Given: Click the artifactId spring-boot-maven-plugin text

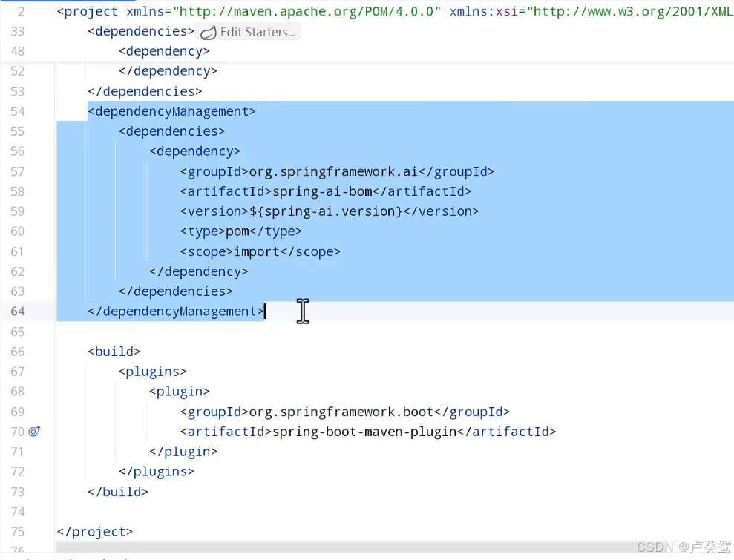Looking at the screenshot, I should coord(364,432).
